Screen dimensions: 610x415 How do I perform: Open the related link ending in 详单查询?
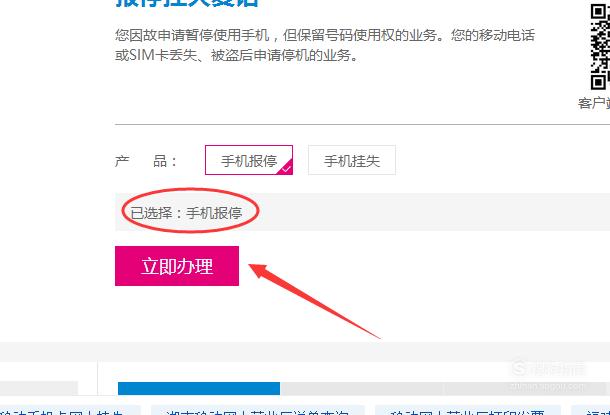(258, 411)
